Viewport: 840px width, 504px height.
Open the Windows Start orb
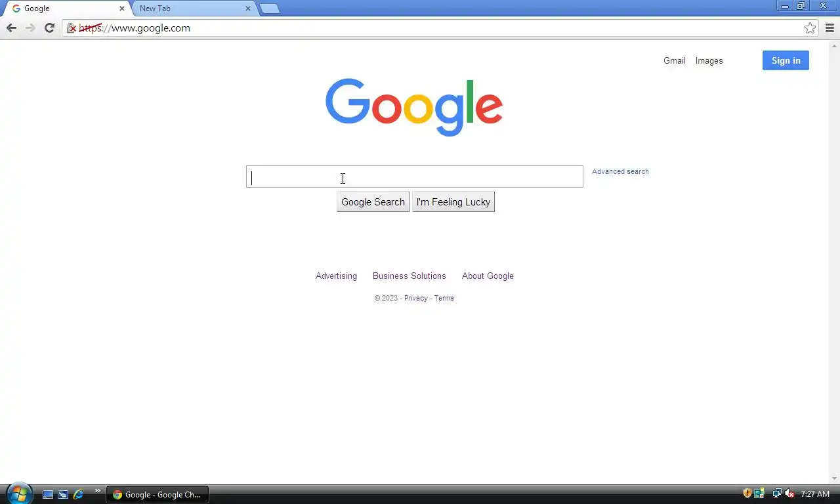[x=19, y=493]
